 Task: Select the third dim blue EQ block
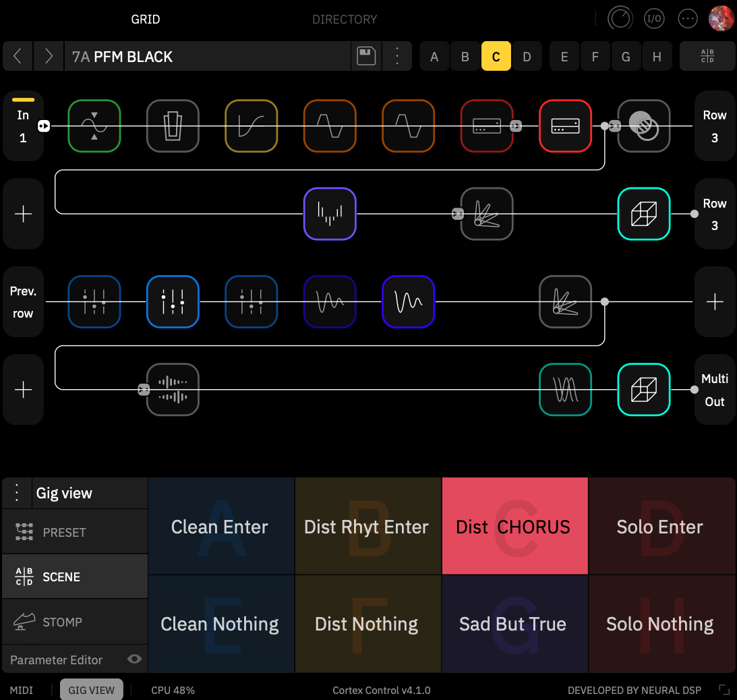(x=251, y=302)
